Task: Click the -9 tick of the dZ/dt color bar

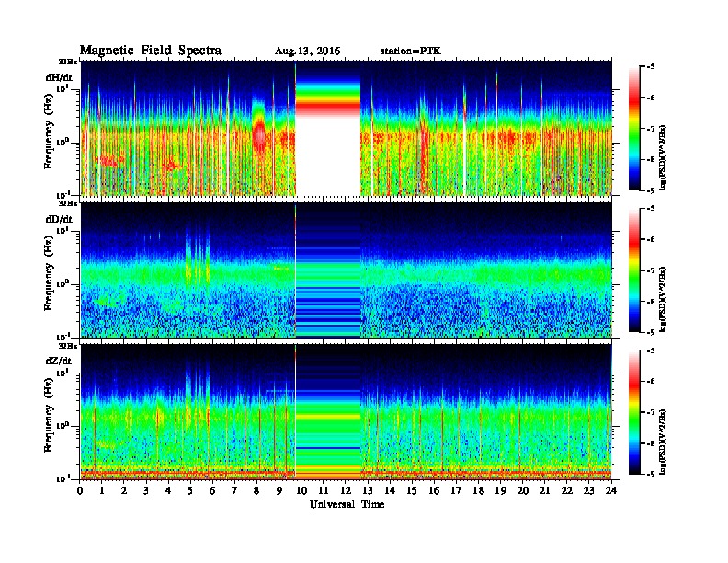Action: click(651, 474)
